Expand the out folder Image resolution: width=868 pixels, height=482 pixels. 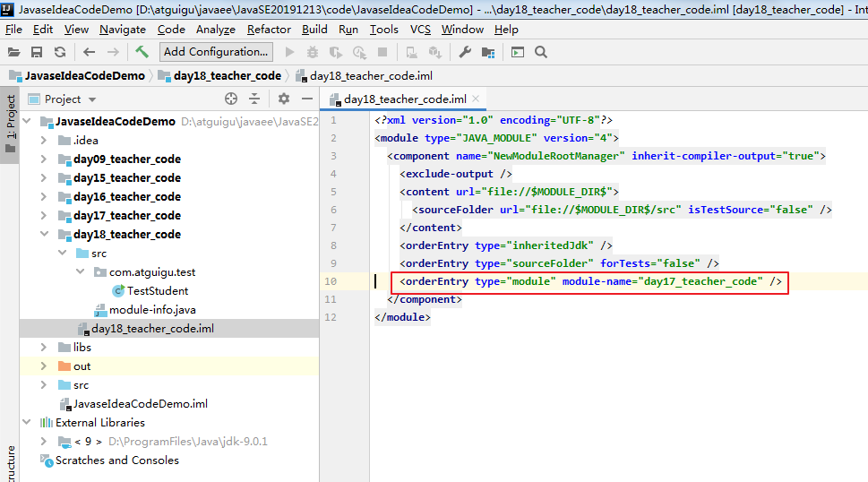pos(44,366)
